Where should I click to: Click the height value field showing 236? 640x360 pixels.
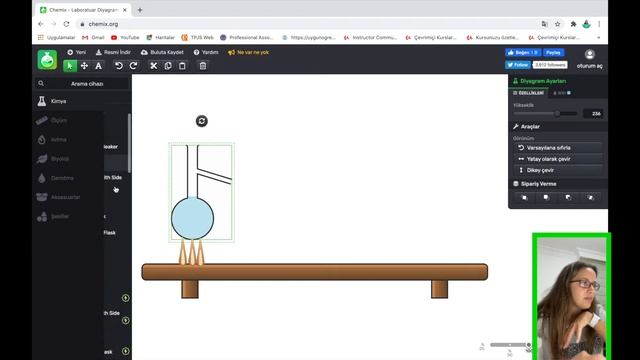pos(592,113)
